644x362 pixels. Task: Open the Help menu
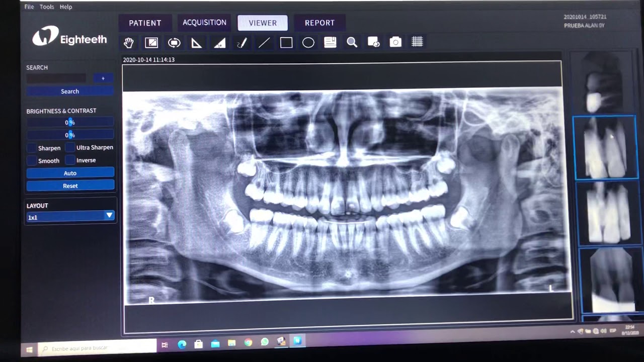pyautogui.click(x=66, y=7)
